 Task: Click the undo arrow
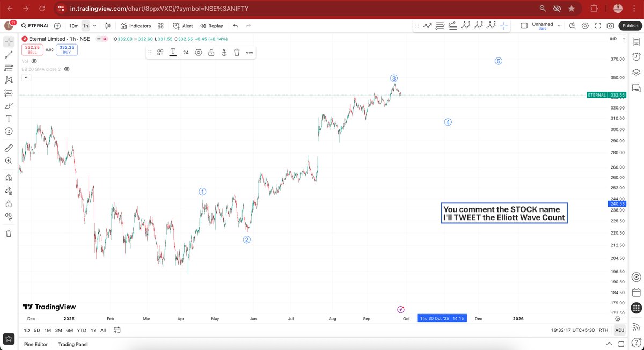tap(235, 26)
